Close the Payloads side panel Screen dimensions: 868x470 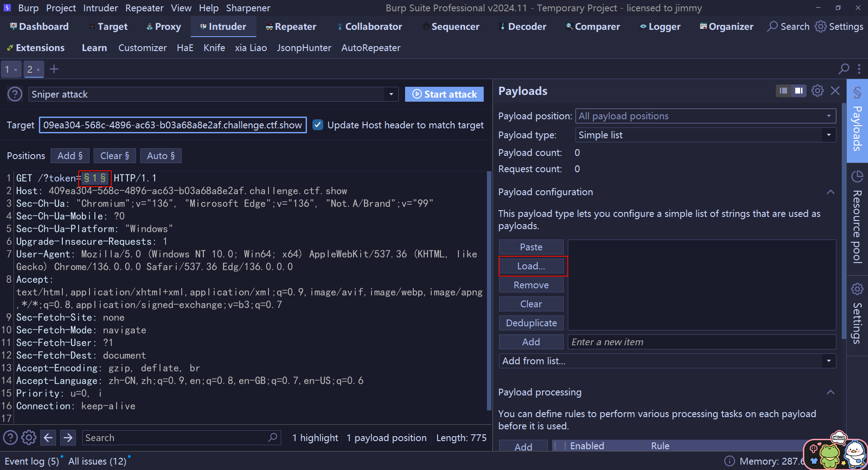coord(835,91)
